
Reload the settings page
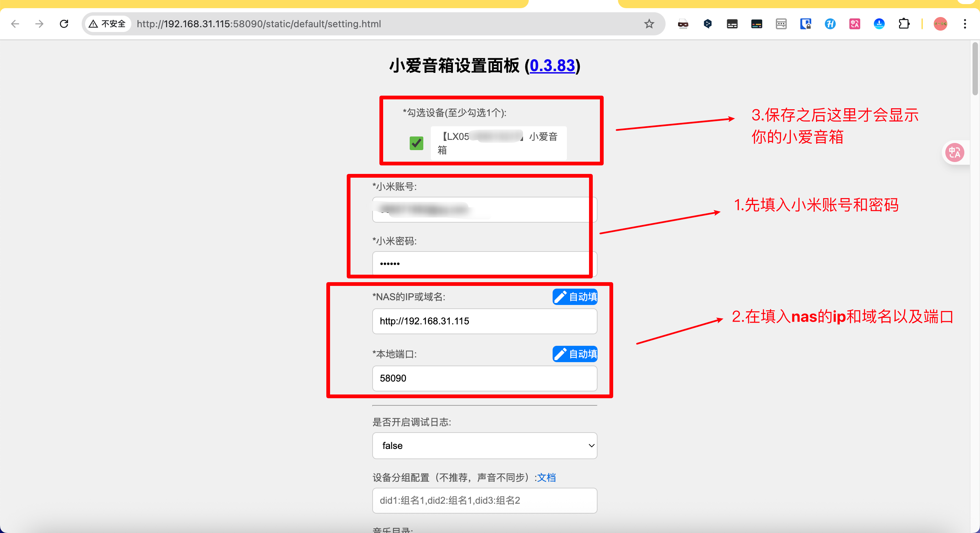[64, 23]
